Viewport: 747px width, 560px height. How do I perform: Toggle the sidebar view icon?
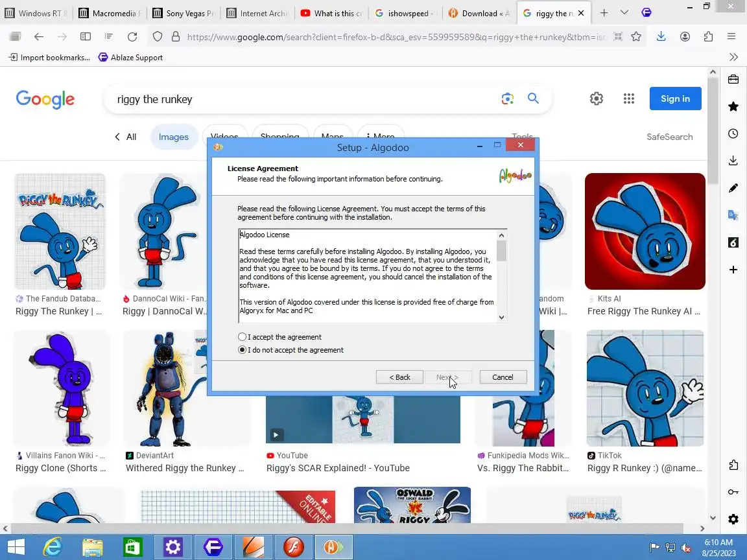pyautogui.click(x=86, y=37)
